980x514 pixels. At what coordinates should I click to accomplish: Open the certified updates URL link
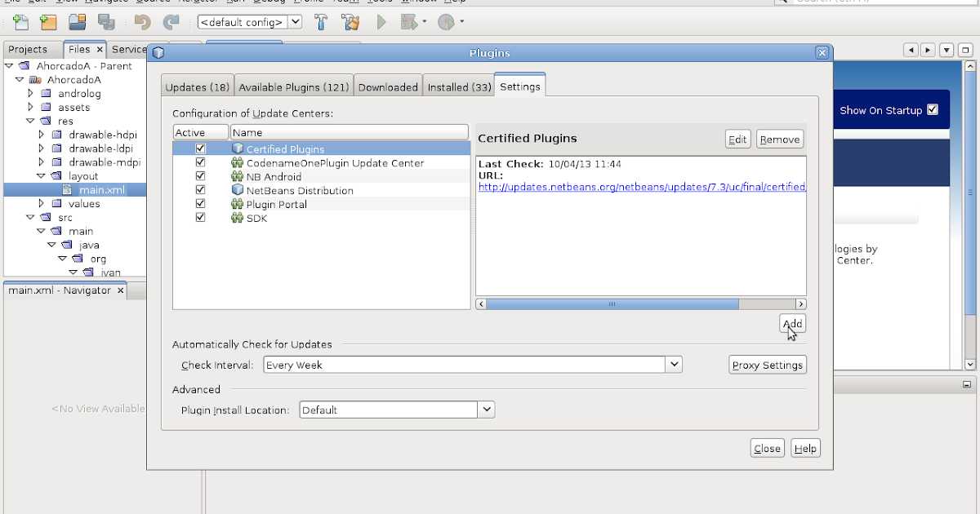[x=641, y=186]
